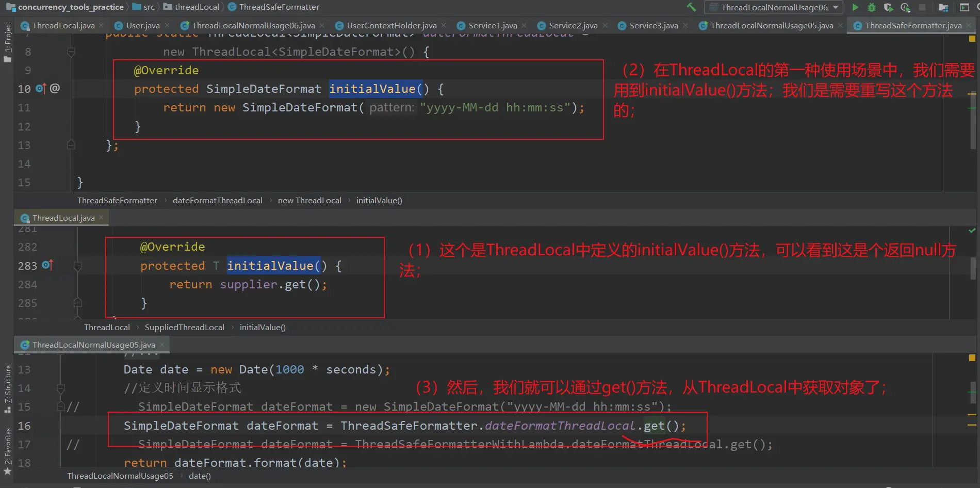
Task: Collapse the code fold marker at line 8
Action: coord(71,52)
